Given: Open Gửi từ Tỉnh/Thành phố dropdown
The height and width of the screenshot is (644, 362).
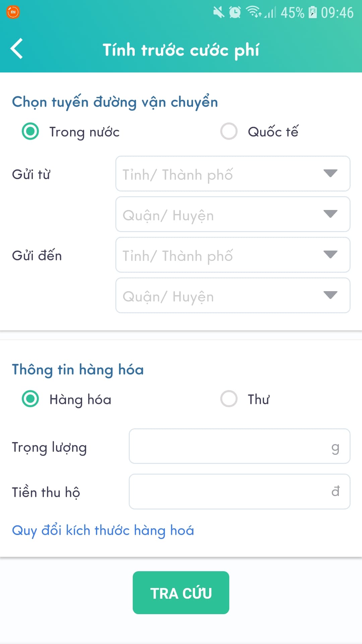Looking at the screenshot, I should [233, 174].
